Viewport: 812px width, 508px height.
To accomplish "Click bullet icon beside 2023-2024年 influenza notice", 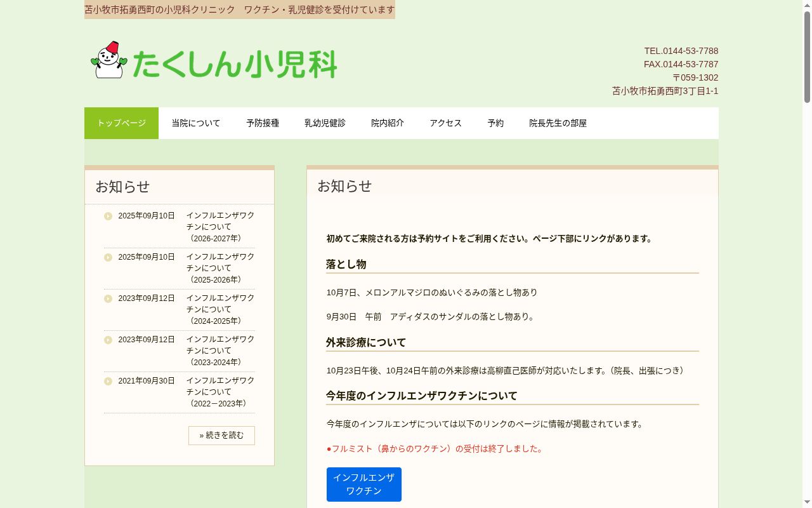I will pos(108,340).
